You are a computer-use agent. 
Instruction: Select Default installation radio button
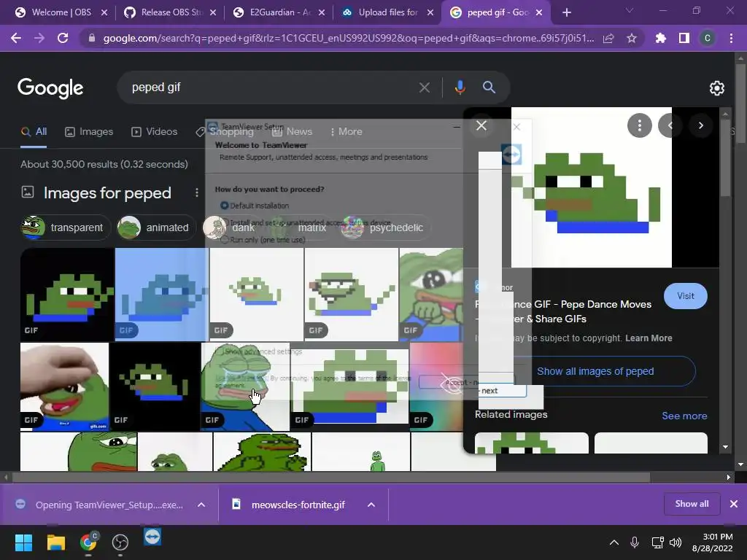[225, 205]
